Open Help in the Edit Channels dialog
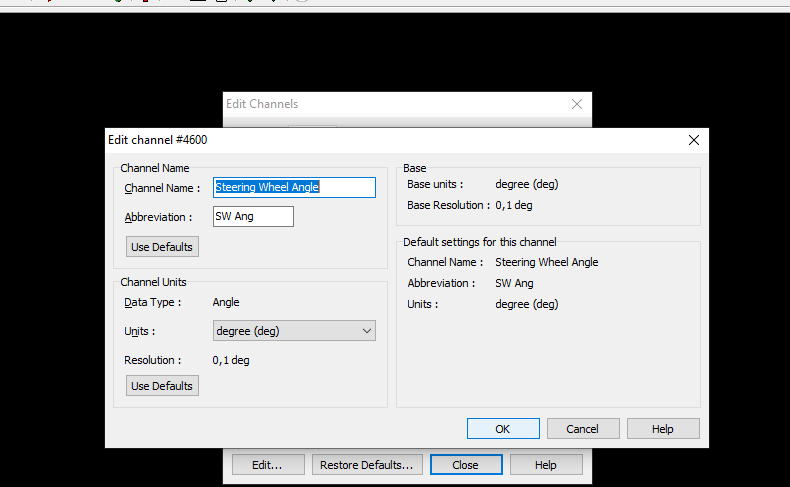Image resolution: width=790 pixels, height=487 pixels. click(546, 465)
